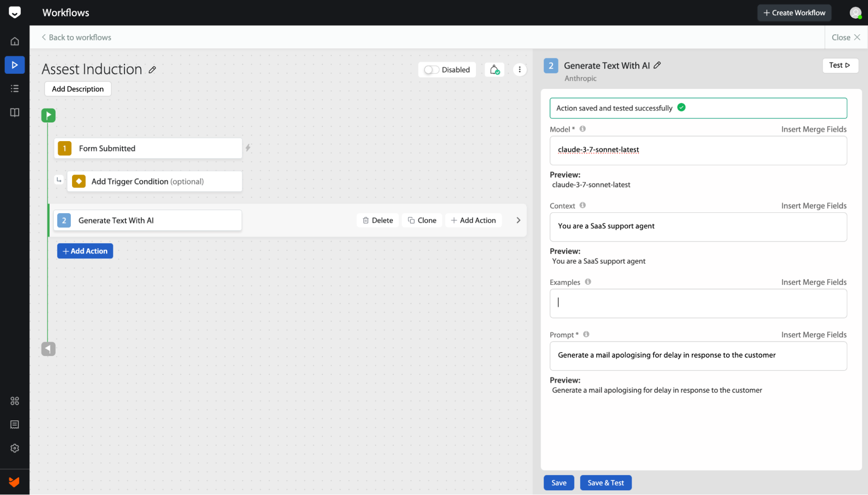Click the info icon next to Prompt
This screenshot has height=495, width=868.
click(x=586, y=334)
